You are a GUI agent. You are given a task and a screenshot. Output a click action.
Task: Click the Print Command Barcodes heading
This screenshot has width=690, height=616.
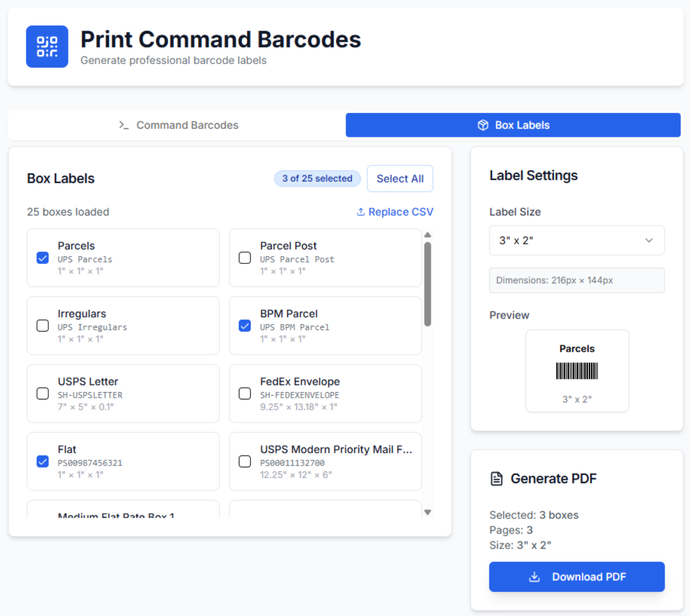[x=221, y=39]
